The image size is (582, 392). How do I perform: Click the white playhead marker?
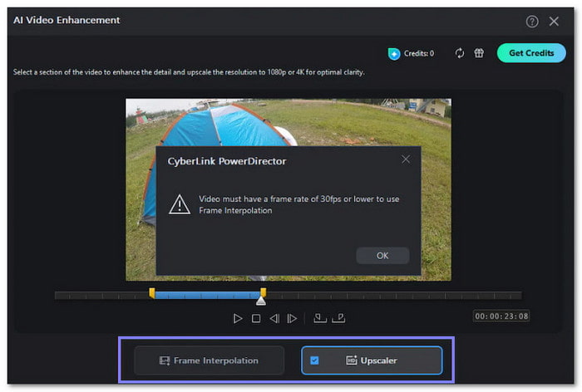point(261,301)
